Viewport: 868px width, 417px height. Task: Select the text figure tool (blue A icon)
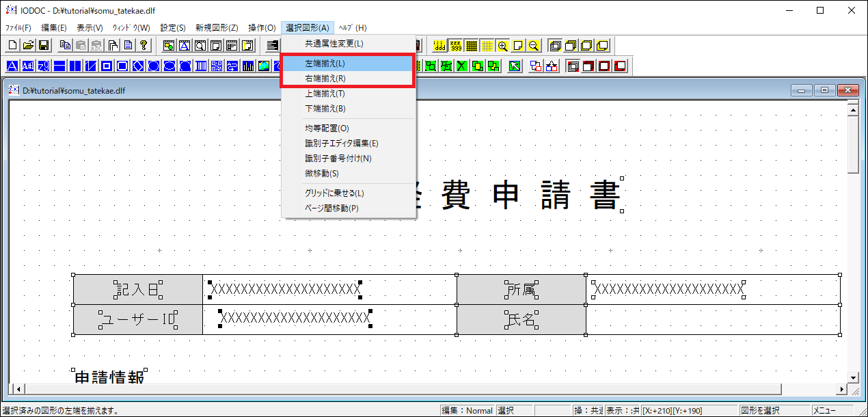12,66
